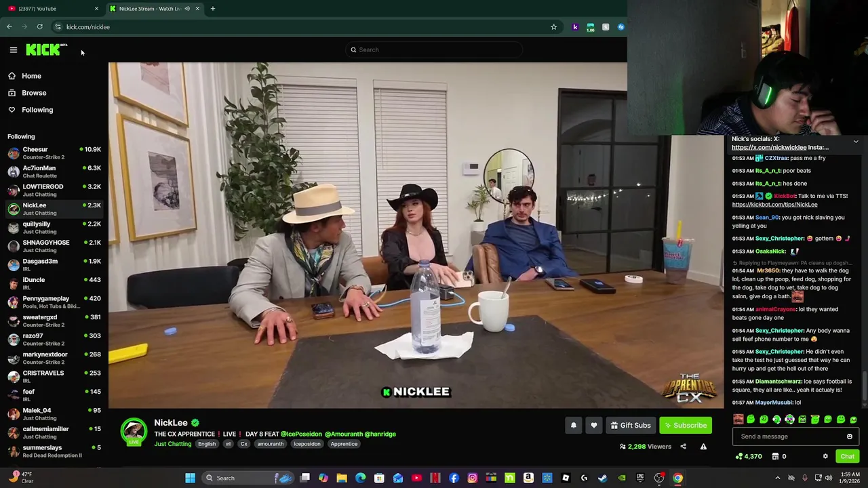Open SHNAGGYHOSE's channel in the sidebar

click(x=54, y=246)
